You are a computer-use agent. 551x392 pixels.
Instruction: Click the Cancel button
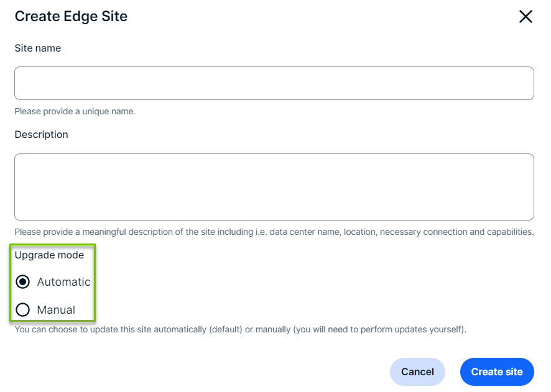point(417,372)
